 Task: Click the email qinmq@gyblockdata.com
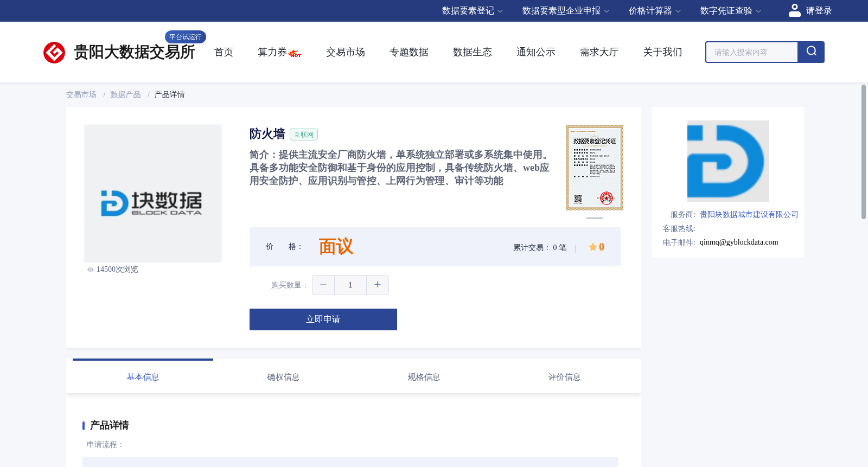(739, 242)
